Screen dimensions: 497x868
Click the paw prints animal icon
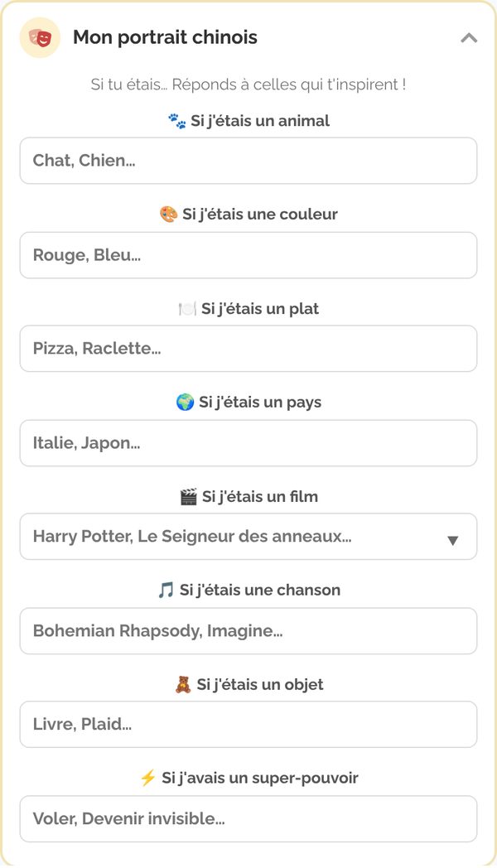(x=177, y=121)
